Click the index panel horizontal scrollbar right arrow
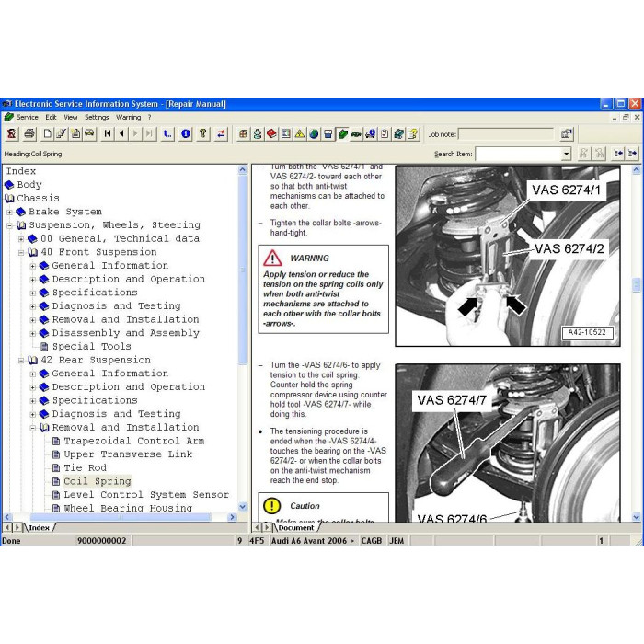This screenshot has height=644, width=644. pyautogui.click(x=233, y=517)
